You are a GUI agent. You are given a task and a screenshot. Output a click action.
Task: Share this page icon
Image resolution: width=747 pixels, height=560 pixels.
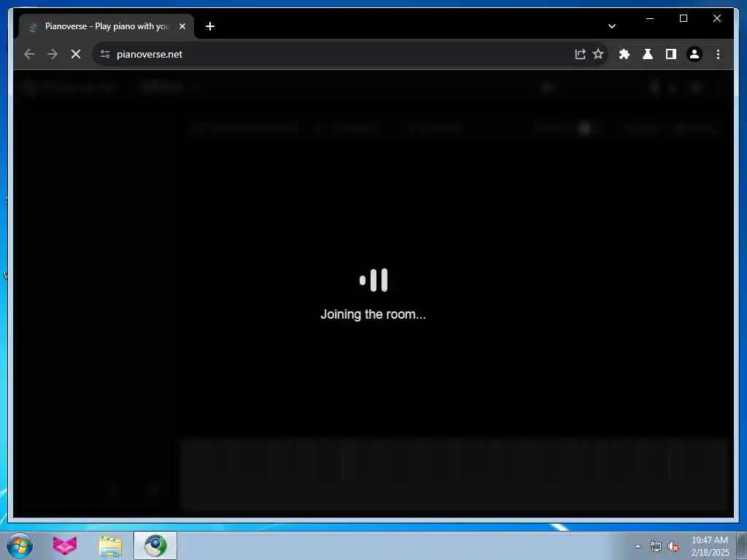click(x=580, y=54)
